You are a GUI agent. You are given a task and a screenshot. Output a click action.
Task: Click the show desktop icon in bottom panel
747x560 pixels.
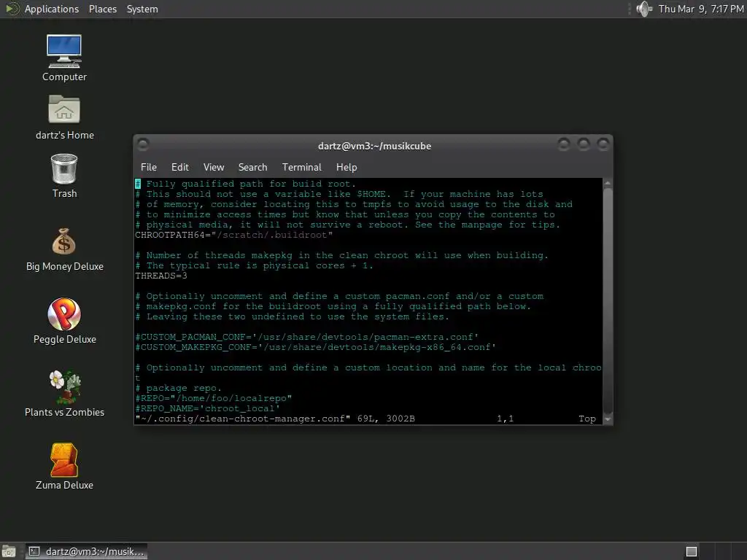pos(9,551)
